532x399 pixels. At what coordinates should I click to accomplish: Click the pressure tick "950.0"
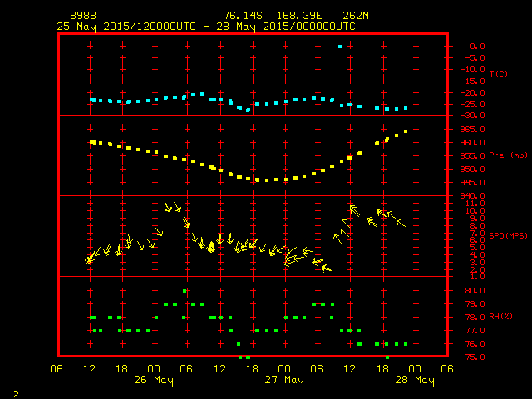tap(473, 170)
